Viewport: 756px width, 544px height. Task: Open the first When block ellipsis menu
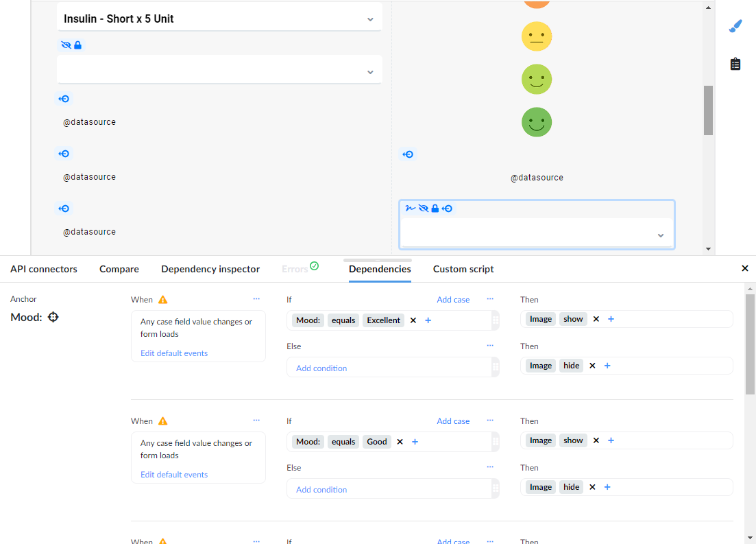(256, 299)
